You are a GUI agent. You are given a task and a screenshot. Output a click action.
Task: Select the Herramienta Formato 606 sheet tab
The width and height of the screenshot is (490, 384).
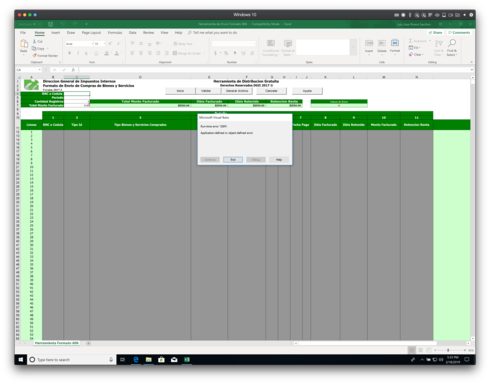click(x=57, y=343)
